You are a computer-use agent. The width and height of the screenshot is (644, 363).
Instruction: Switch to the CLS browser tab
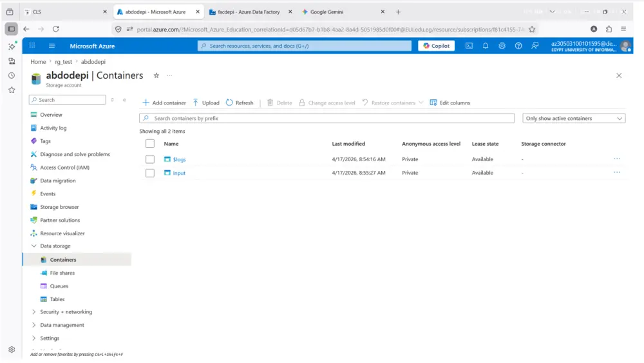point(66,12)
